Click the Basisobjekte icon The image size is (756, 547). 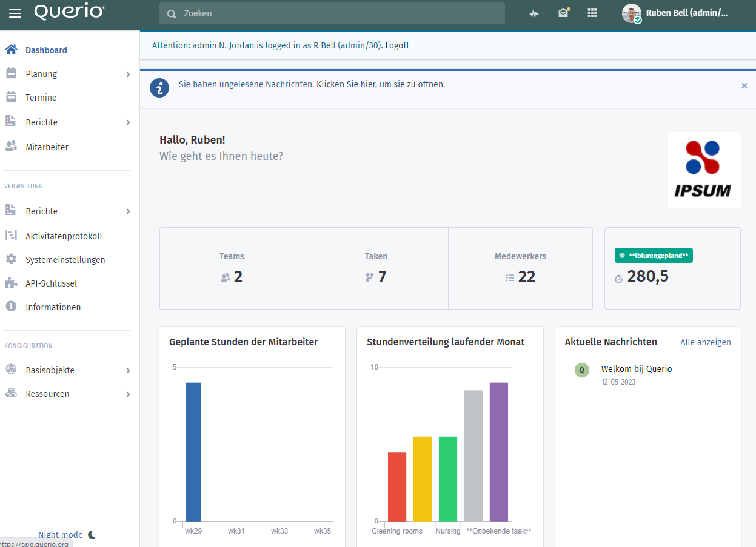tap(11, 370)
